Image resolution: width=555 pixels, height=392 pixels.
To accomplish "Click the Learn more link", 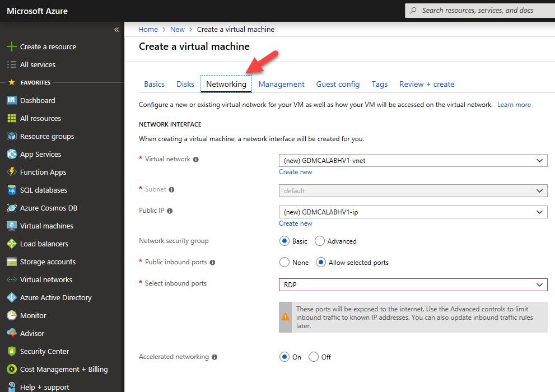I will pyautogui.click(x=514, y=105).
